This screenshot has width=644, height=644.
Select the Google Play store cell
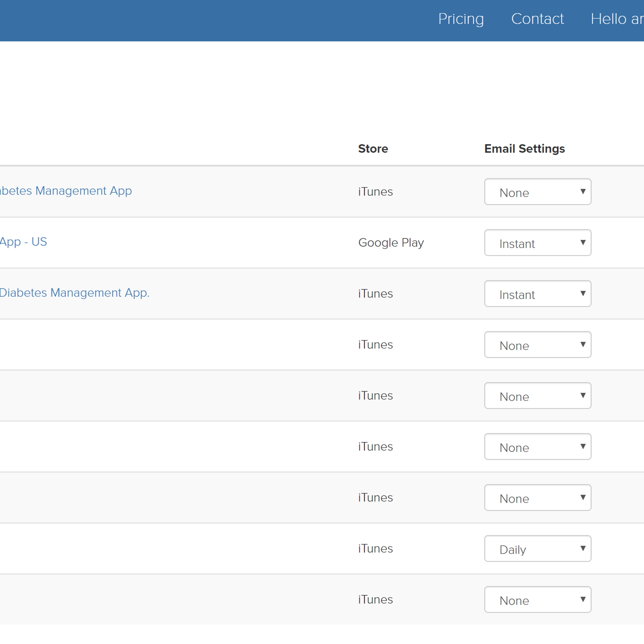click(x=391, y=243)
